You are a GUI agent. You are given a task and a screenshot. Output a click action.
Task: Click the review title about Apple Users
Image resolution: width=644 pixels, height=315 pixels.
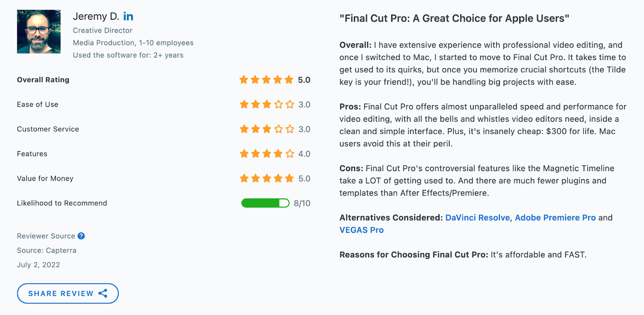point(454,19)
